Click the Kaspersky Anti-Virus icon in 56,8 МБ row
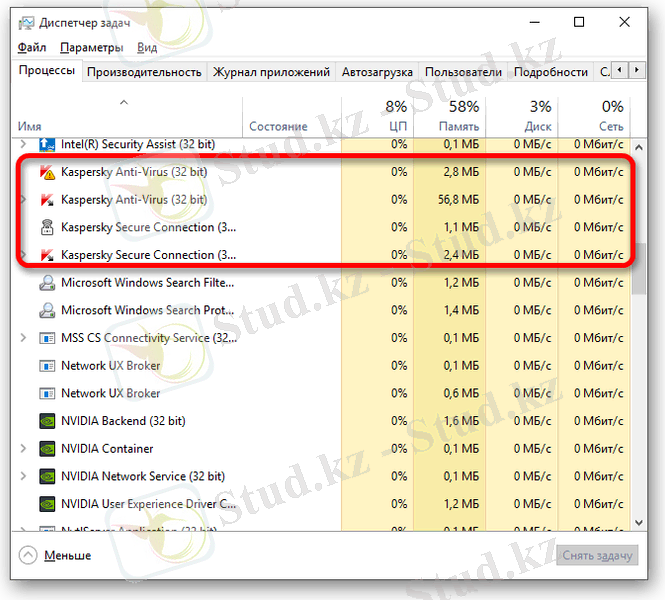The height and width of the screenshot is (600, 665). click(47, 200)
